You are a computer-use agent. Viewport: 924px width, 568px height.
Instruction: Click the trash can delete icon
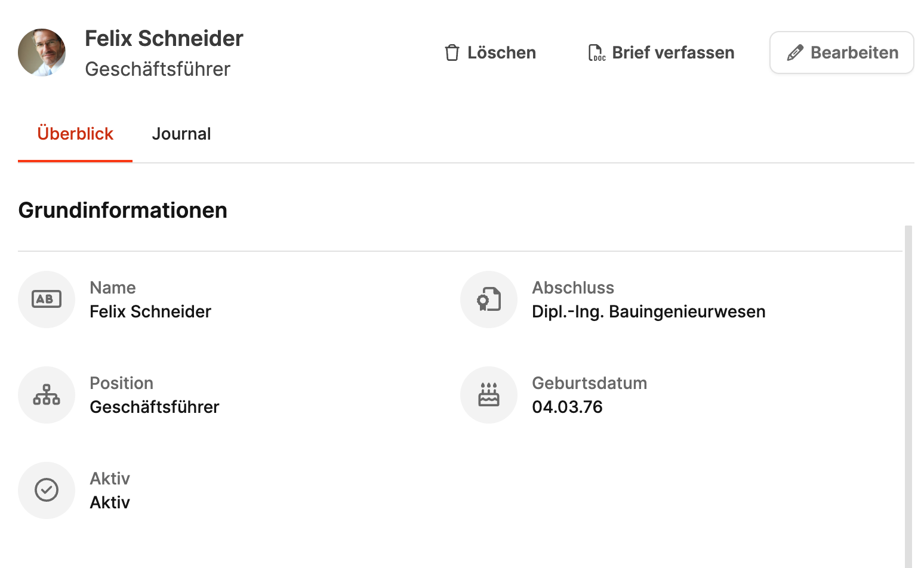[452, 53]
